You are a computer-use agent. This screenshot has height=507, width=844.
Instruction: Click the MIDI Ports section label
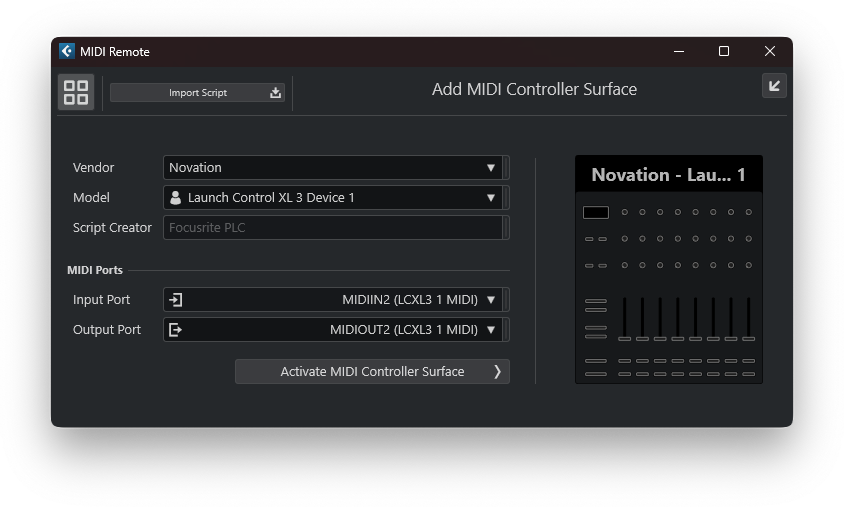click(95, 270)
